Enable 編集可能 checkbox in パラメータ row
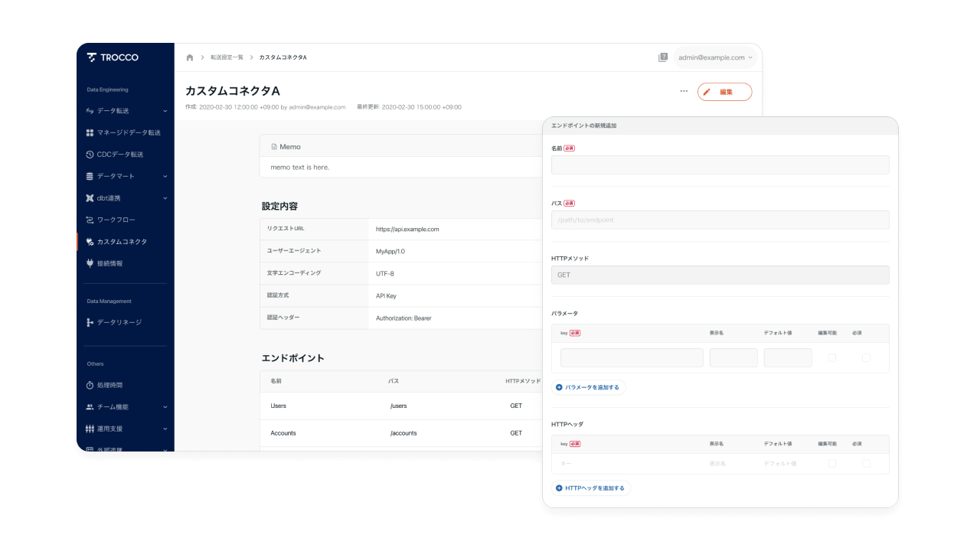This screenshot has width=980, height=551. coord(832,357)
